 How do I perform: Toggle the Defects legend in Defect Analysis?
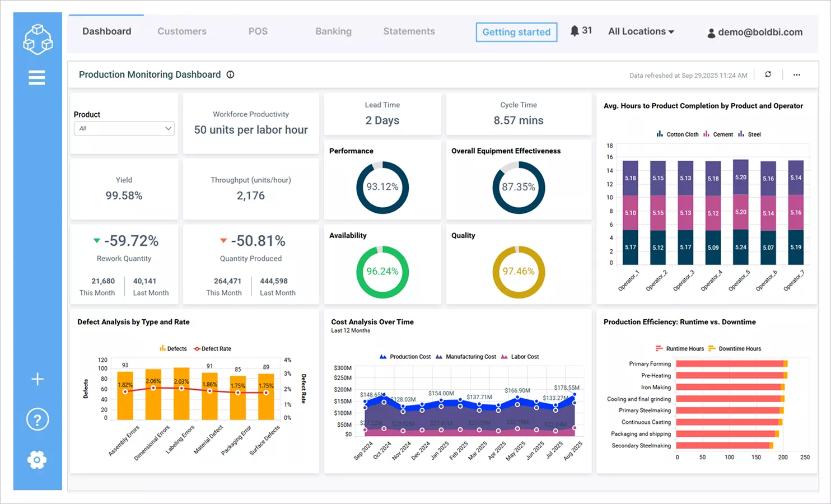pyautogui.click(x=173, y=348)
